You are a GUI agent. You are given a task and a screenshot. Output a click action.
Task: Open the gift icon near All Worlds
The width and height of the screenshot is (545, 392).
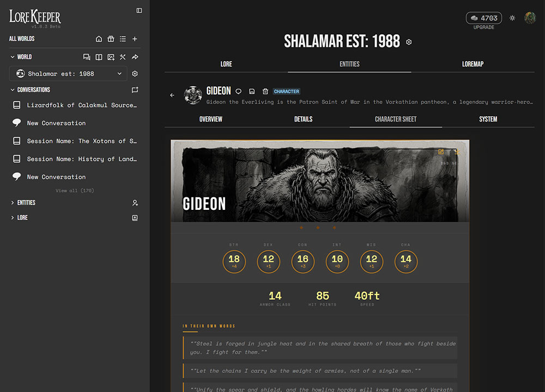coord(111,39)
